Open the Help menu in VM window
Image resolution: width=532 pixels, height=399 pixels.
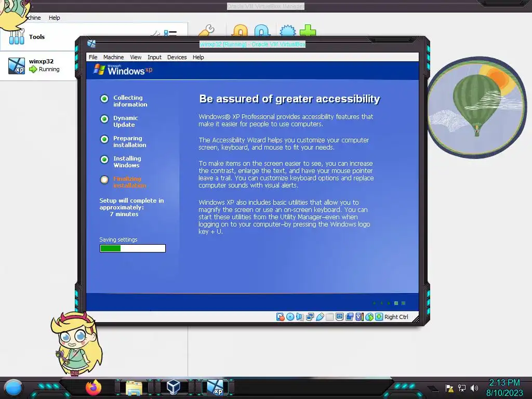click(198, 57)
